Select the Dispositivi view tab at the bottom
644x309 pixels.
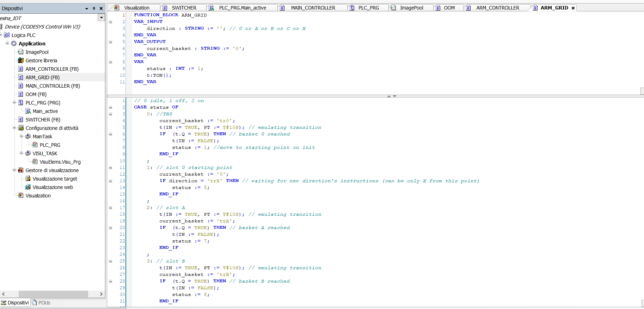tap(15, 303)
